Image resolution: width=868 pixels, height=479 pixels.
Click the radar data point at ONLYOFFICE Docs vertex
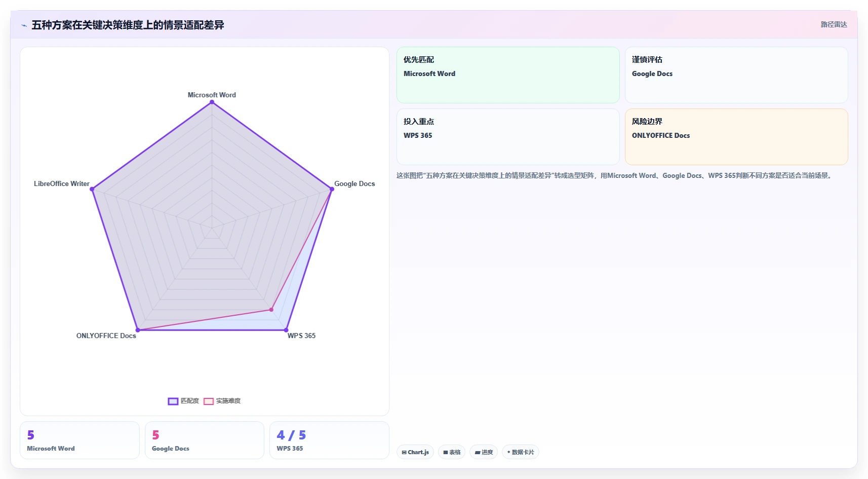[138, 330]
